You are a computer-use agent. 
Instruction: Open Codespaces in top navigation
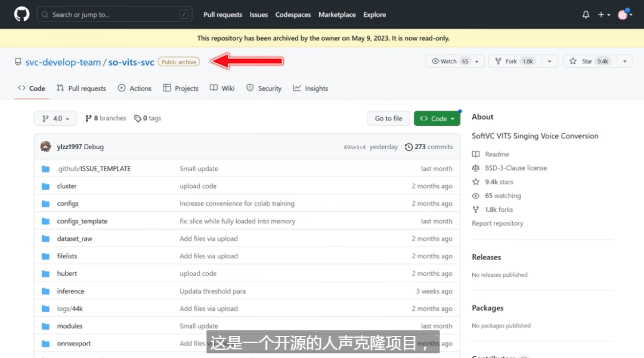[x=293, y=14]
